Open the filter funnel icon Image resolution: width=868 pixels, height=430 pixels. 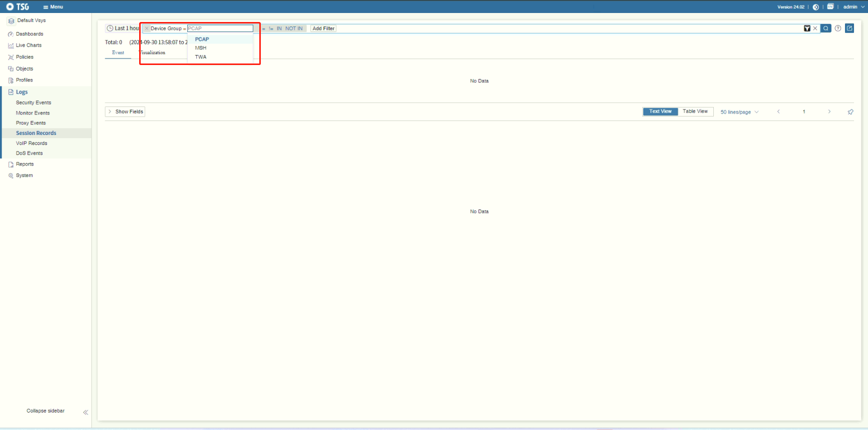pyautogui.click(x=807, y=28)
